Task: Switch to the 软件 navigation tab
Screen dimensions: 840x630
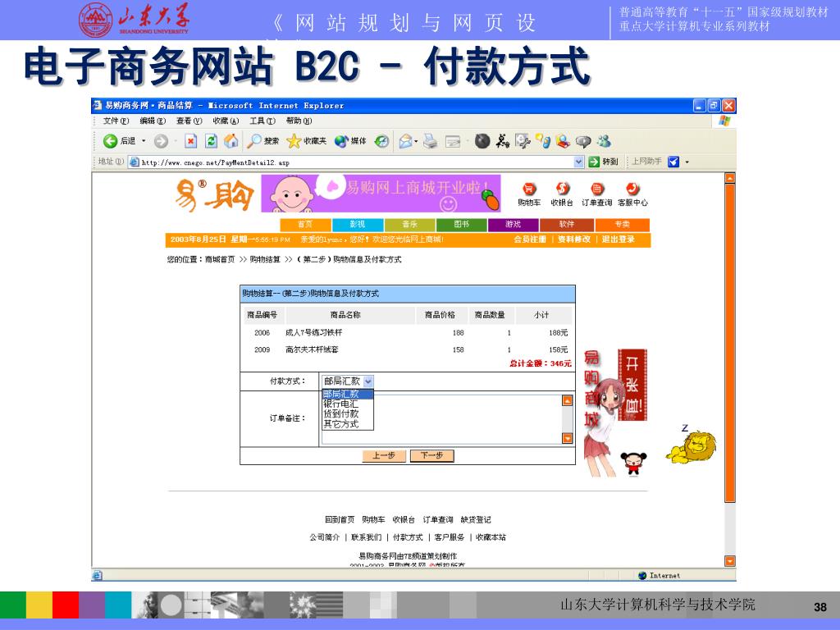Action: tap(566, 224)
